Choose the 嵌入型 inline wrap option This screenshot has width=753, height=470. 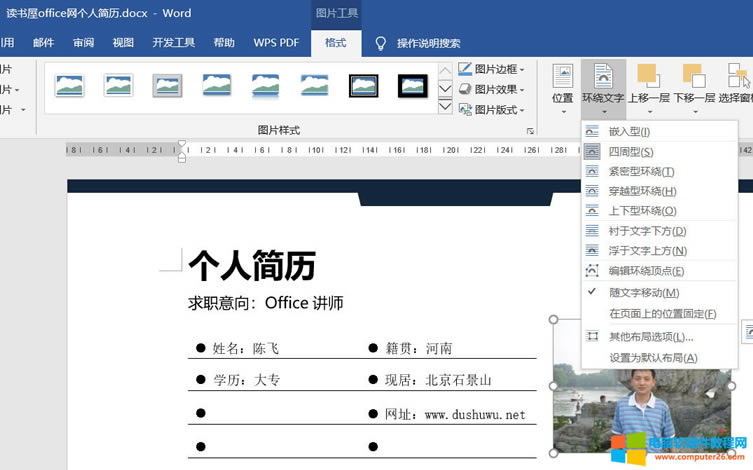(x=629, y=132)
